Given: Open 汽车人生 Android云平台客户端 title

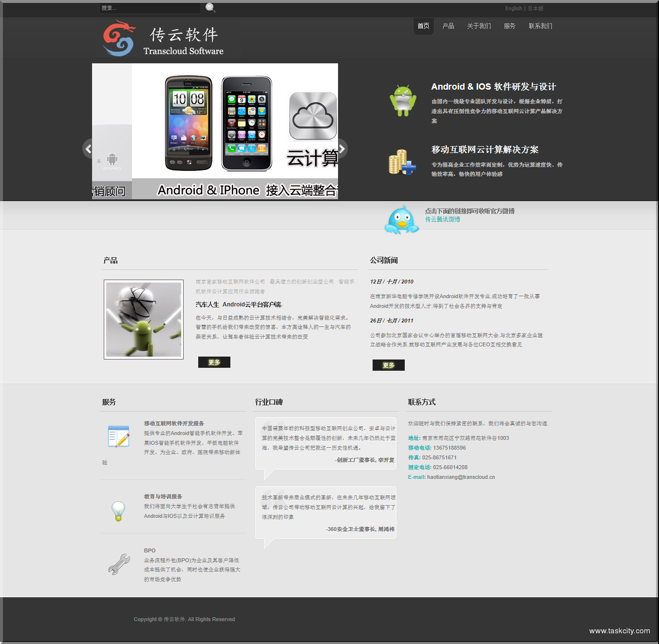Looking at the screenshot, I should pos(239,304).
